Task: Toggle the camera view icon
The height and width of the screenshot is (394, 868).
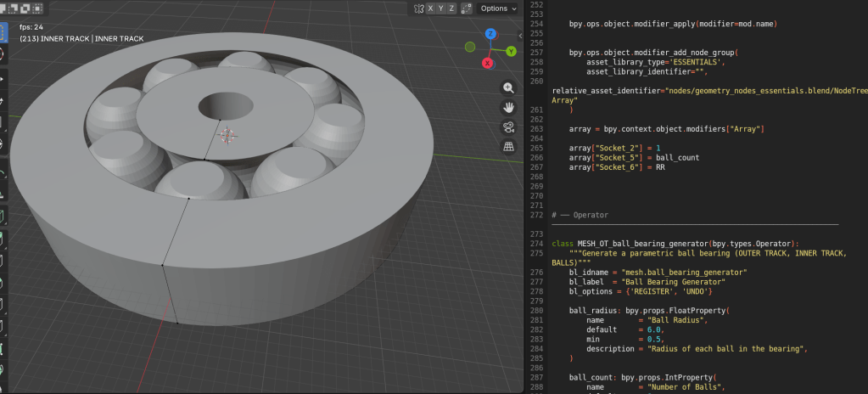Action: pyautogui.click(x=508, y=127)
